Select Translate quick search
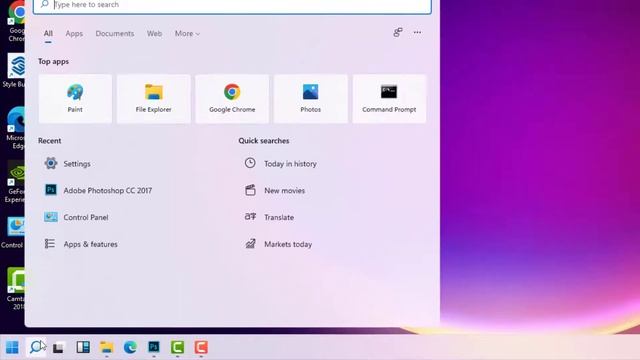Viewport: 640px width, 360px height. point(269,217)
